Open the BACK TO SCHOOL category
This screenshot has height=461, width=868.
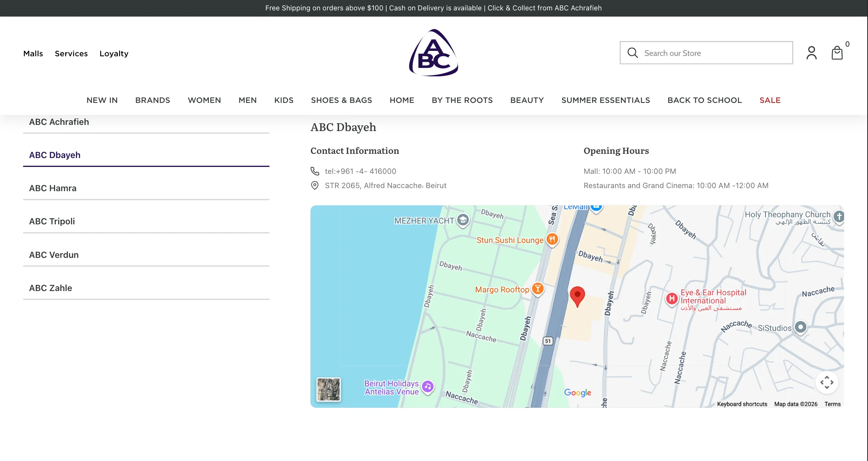(705, 100)
